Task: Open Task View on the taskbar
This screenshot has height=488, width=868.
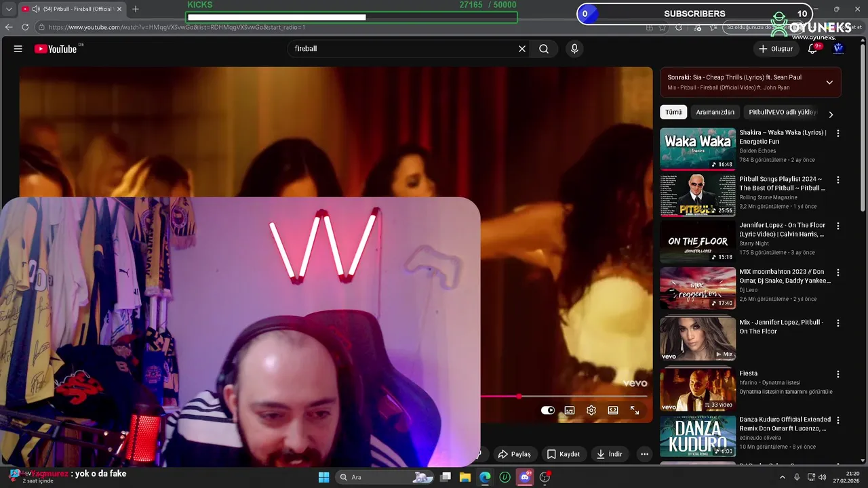Action: click(x=446, y=477)
